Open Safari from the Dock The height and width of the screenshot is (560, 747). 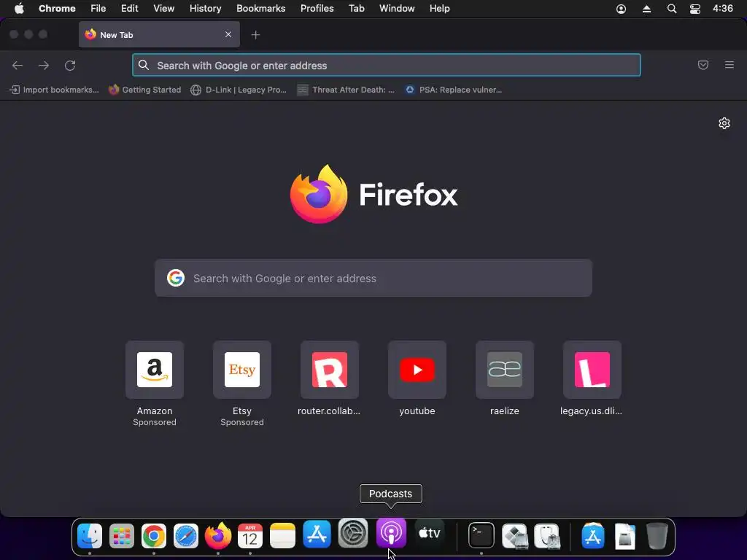(186, 536)
